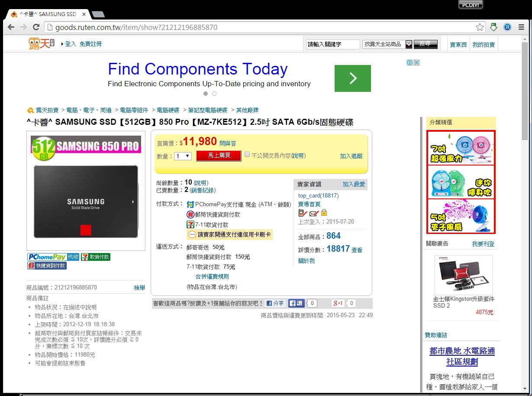
Task: Click the Google +1 button
Action: click(338, 303)
